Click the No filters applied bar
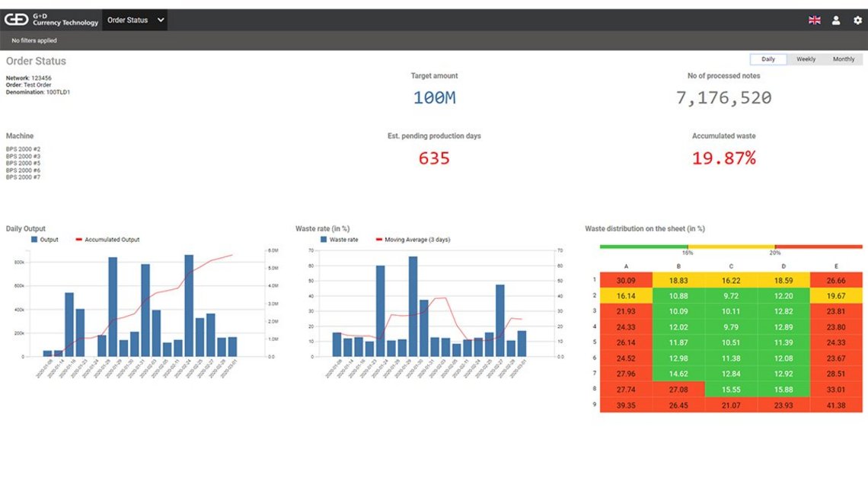Image resolution: width=868 pixels, height=487 pixels. [34, 40]
